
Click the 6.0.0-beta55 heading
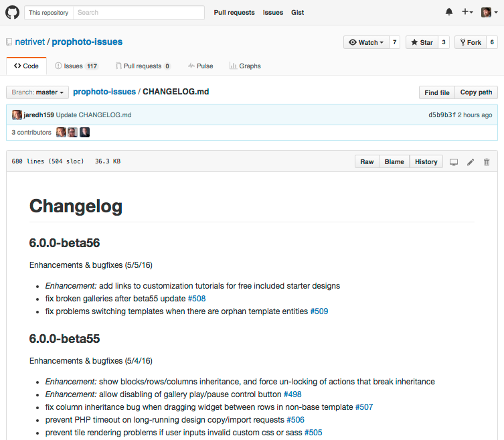[x=65, y=339]
